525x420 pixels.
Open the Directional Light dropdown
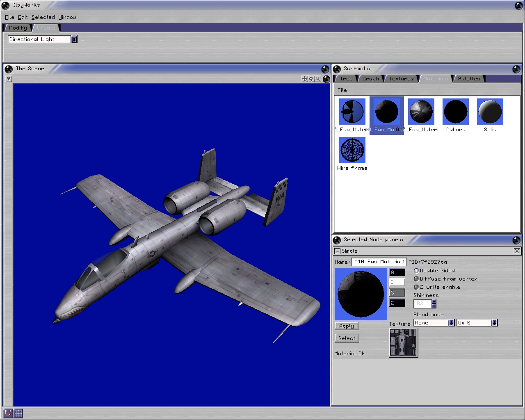[74, 39]
